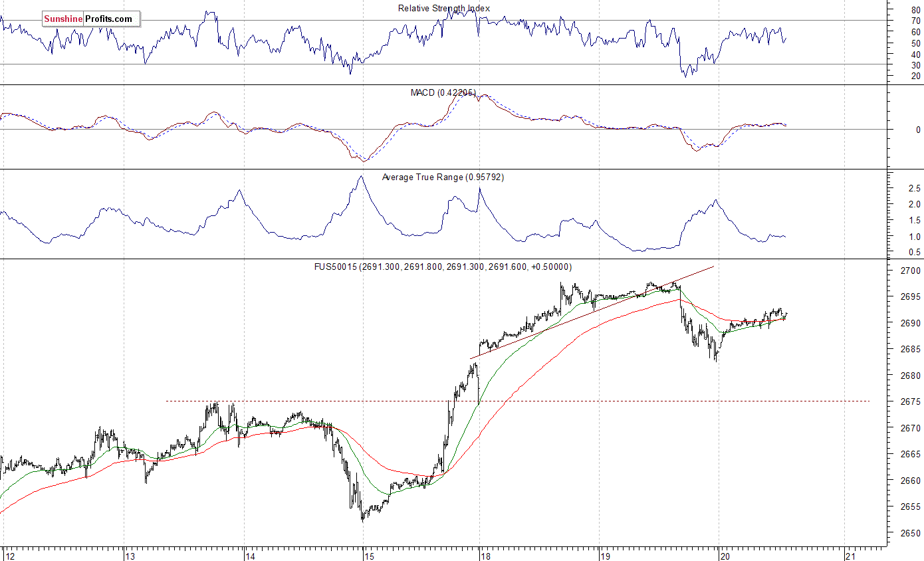
Task: Click the 2690 price axis label
Action: coord(911,324)
